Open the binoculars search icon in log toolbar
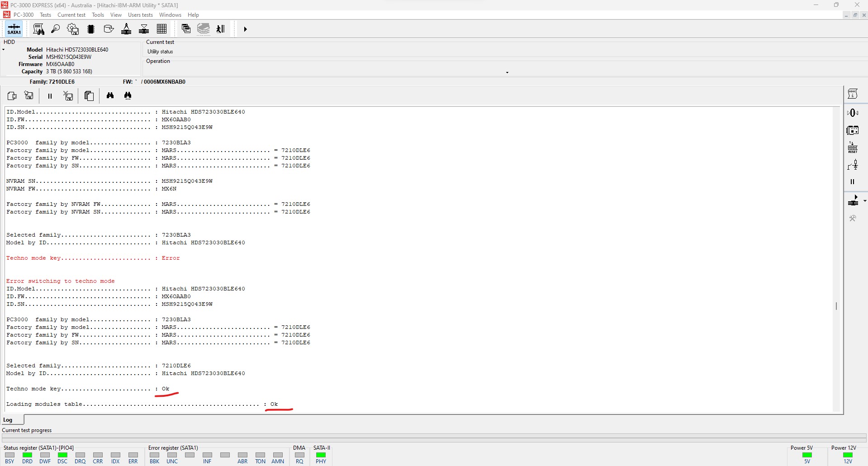This screenshot has height=466, width=868. click(110, 95)
